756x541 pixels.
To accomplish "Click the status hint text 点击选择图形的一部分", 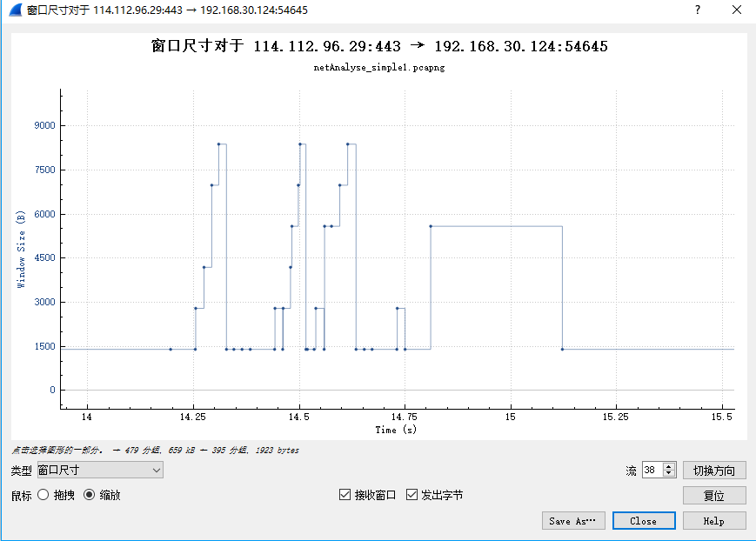I will pos(57,450).
